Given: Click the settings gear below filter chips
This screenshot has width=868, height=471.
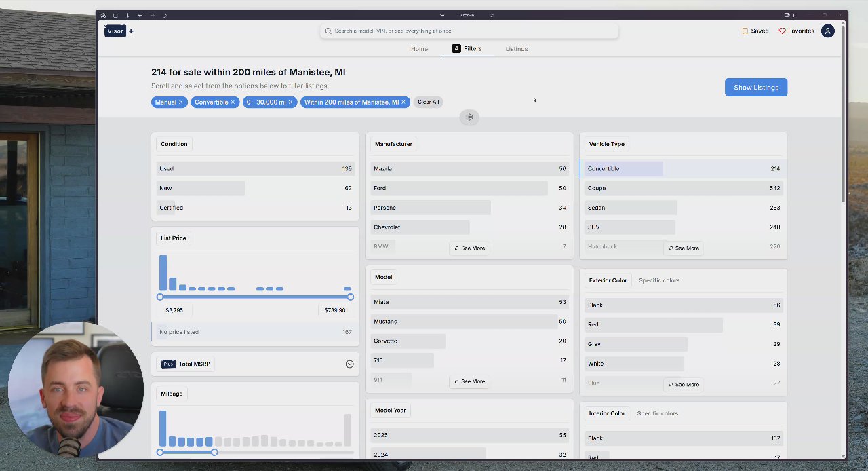Looking at the screenshot, I should [x=469, y=117].
